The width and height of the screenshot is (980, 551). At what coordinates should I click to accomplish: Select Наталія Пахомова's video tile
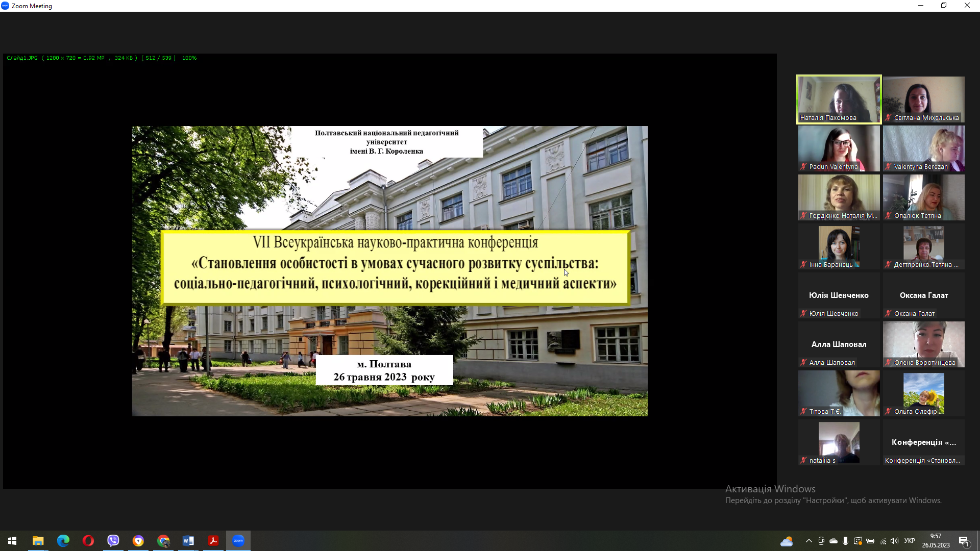click(839, 98)
